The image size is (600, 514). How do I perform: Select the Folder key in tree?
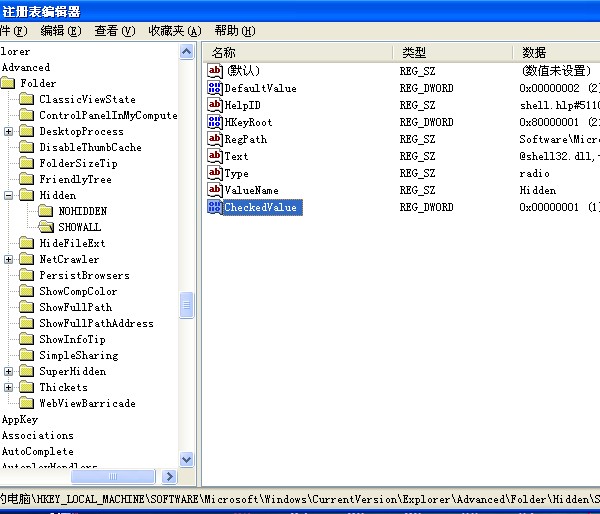pos(38,83)
